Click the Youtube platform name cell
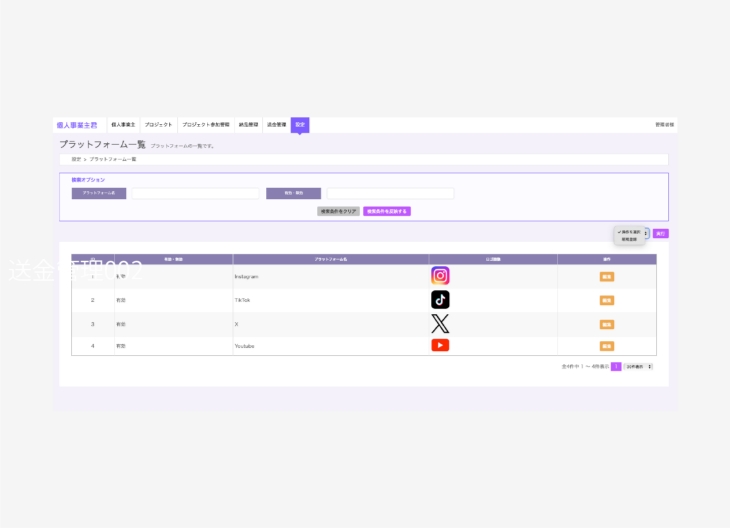The height and width of the screenshot is (528, 730). [x=331, y=346]
